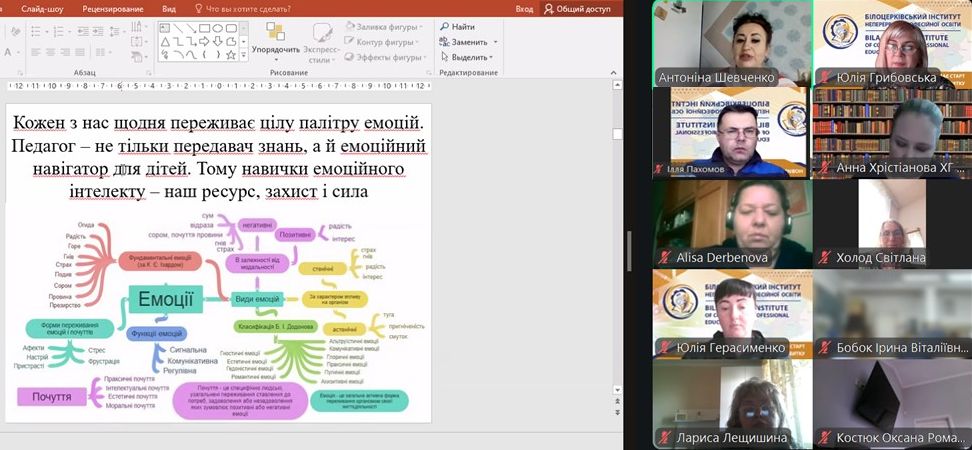Click the Вход sign-in link
The width and height of the screenshot is (972, 450).
[524, 8]
